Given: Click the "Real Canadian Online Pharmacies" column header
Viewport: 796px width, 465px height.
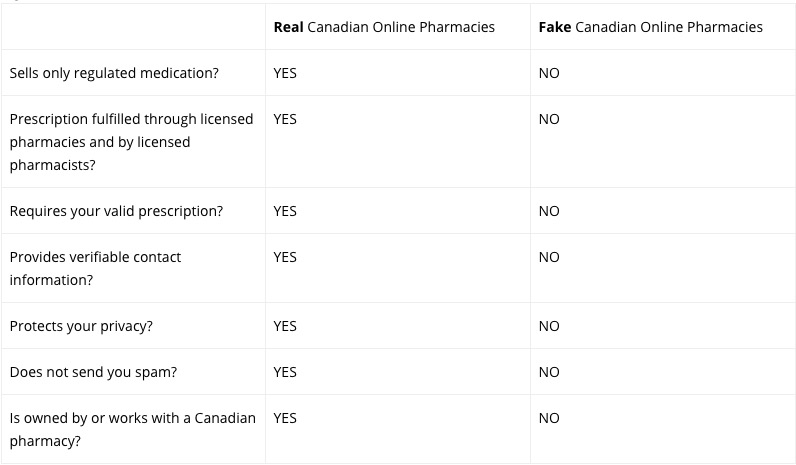Looking at the screenshot, I should click(384, 27).
